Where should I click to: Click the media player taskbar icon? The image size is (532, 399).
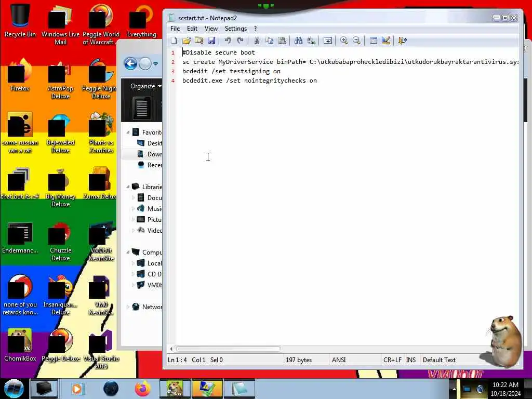(77, 389)
